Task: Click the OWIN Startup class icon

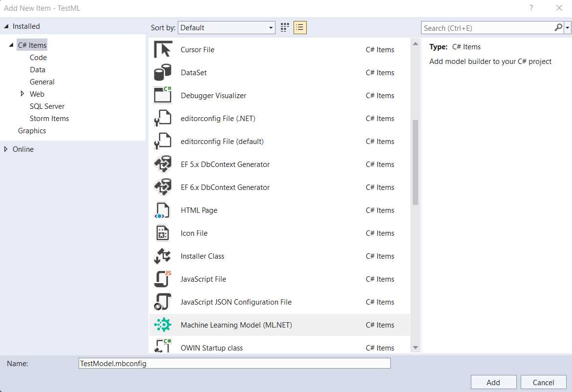Action: (x=163, y=346)
